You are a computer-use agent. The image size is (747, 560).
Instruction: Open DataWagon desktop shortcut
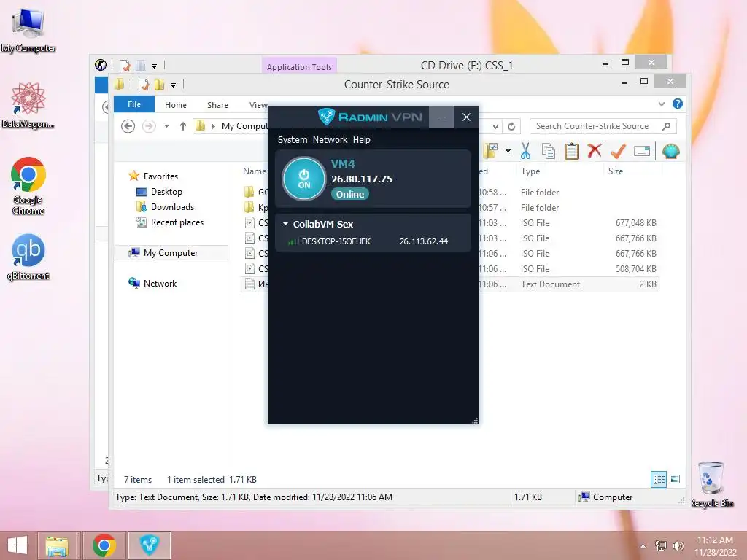coord(28,105)
